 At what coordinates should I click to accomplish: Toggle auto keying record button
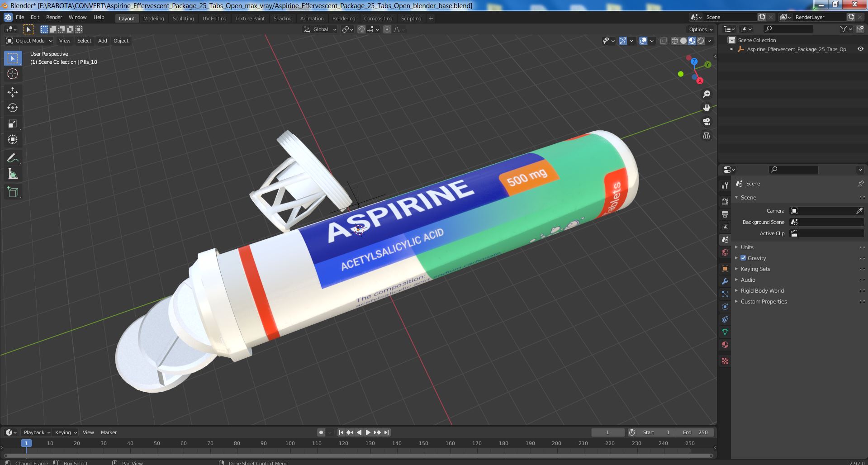321,432
